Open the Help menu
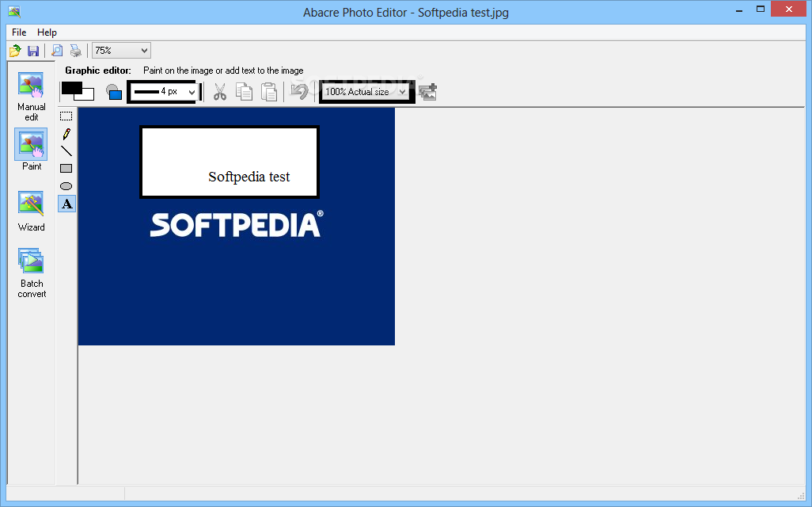The height and width of the screenshot is (507, 812). pyautogui.click(x=47, y=32)
